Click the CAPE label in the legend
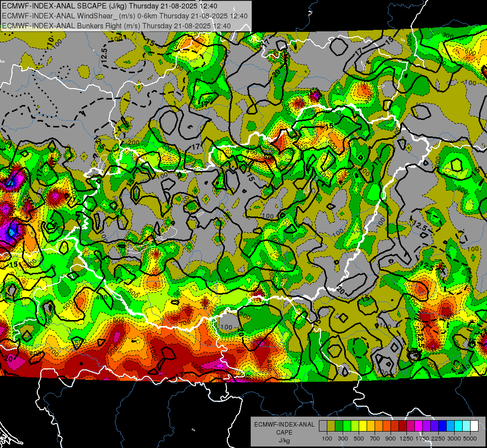Screen dimensions: 487x448 pos(284,433)
